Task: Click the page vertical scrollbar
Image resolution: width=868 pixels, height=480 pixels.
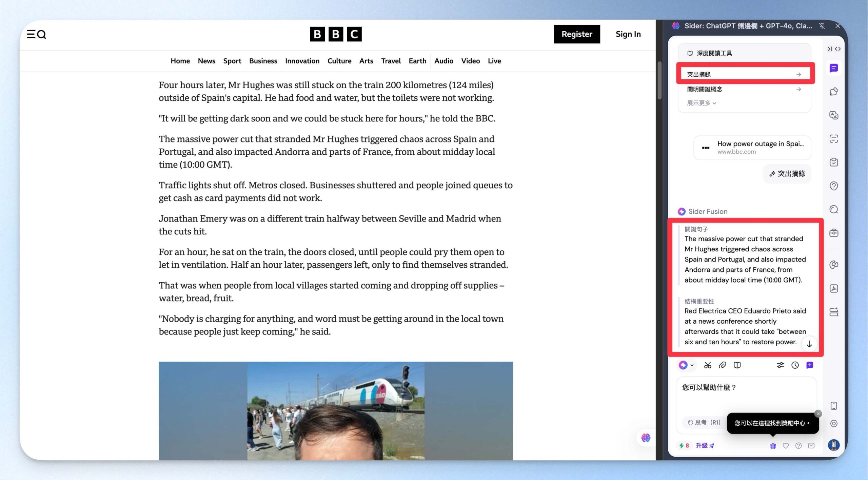Action: (659, 80)
